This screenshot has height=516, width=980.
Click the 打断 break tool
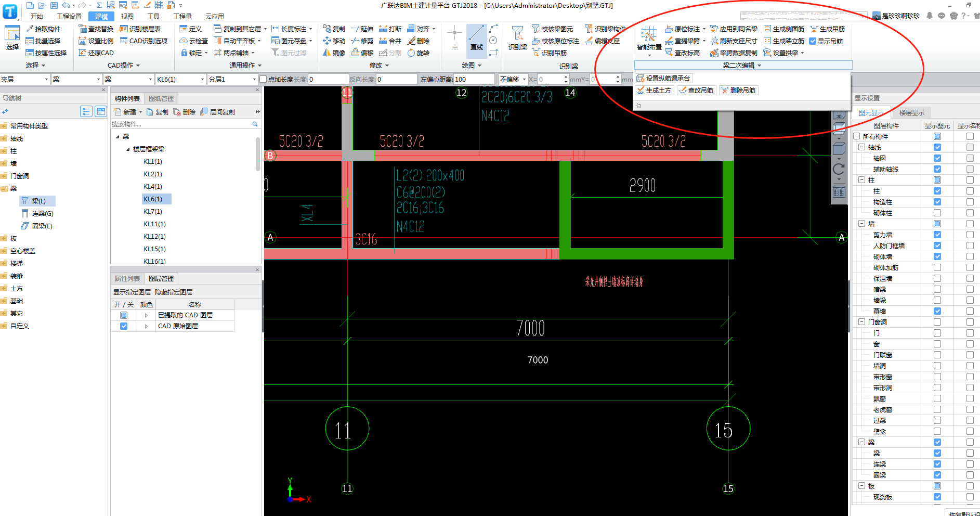(x=390, y=29)
